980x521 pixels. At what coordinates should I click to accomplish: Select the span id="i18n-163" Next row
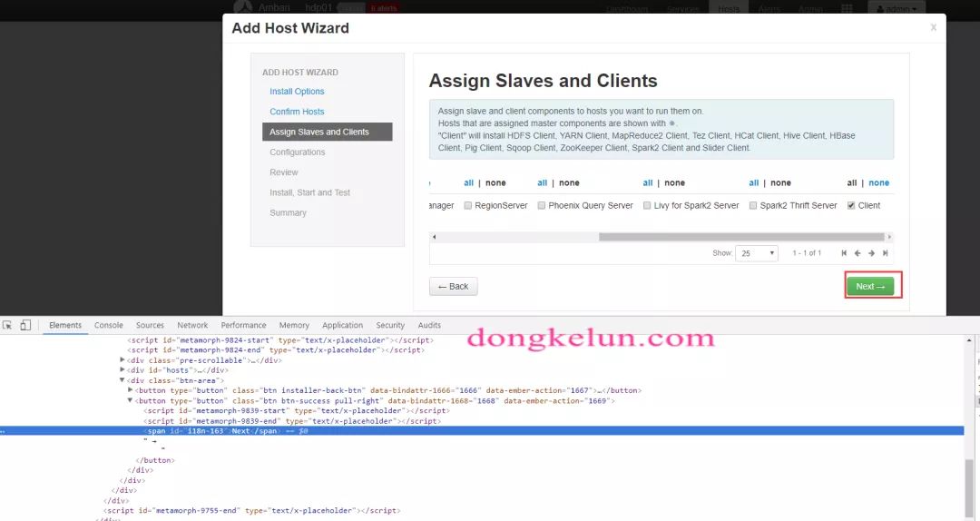pos(482,431)
